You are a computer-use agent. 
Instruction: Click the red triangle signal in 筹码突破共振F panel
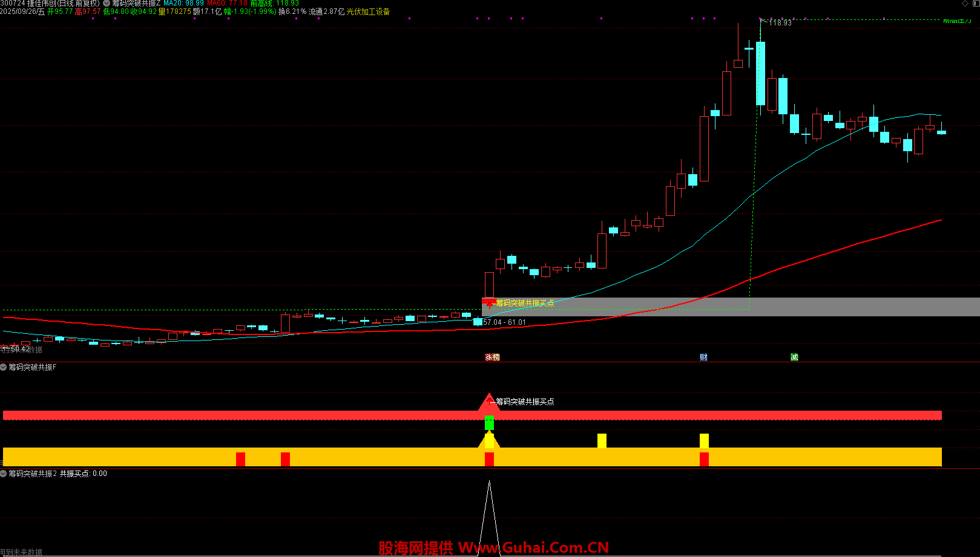(x=489, y=402)
